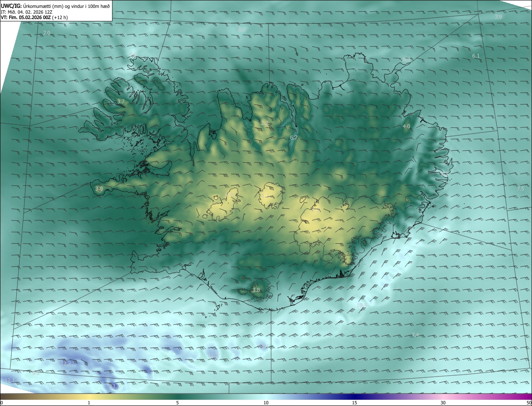Viewport: 532px width, 406px height.
Task: Click the 3.8 value label
Action: coord(256,290)
